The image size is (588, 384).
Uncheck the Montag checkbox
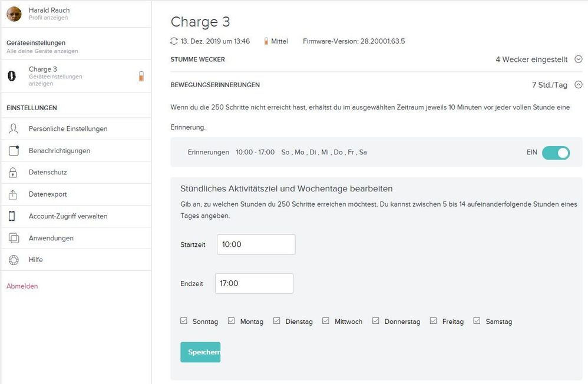click(x=232, y=321)
